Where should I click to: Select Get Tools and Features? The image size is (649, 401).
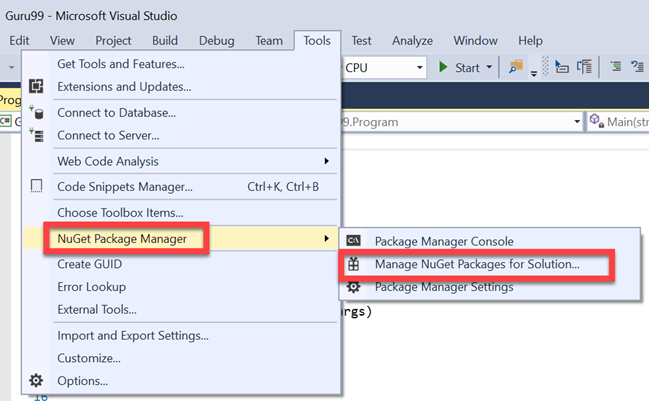pos(120,64)
